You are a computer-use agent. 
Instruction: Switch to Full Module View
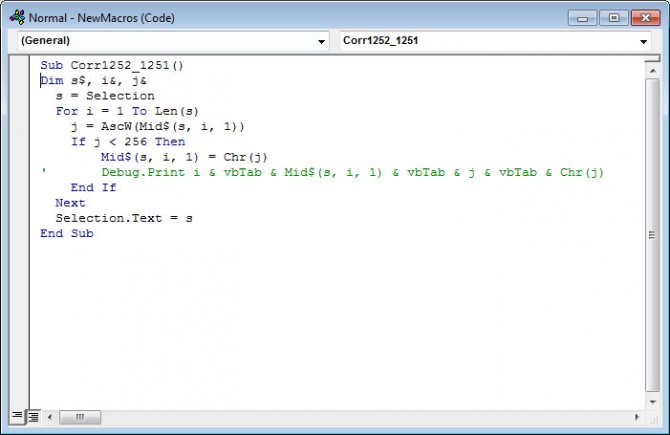(32, 415)
